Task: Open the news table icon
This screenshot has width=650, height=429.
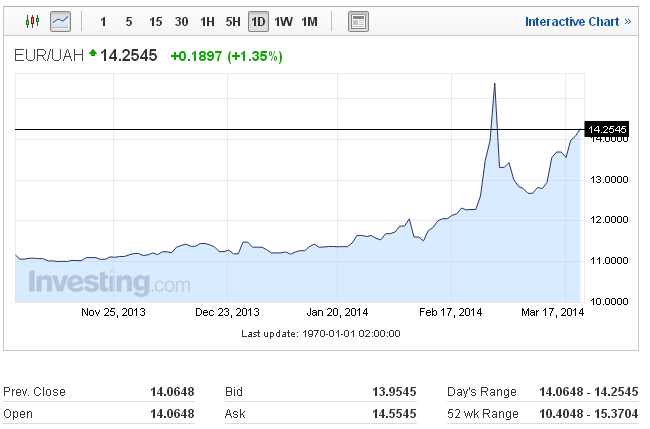Action: click(358, 22)
